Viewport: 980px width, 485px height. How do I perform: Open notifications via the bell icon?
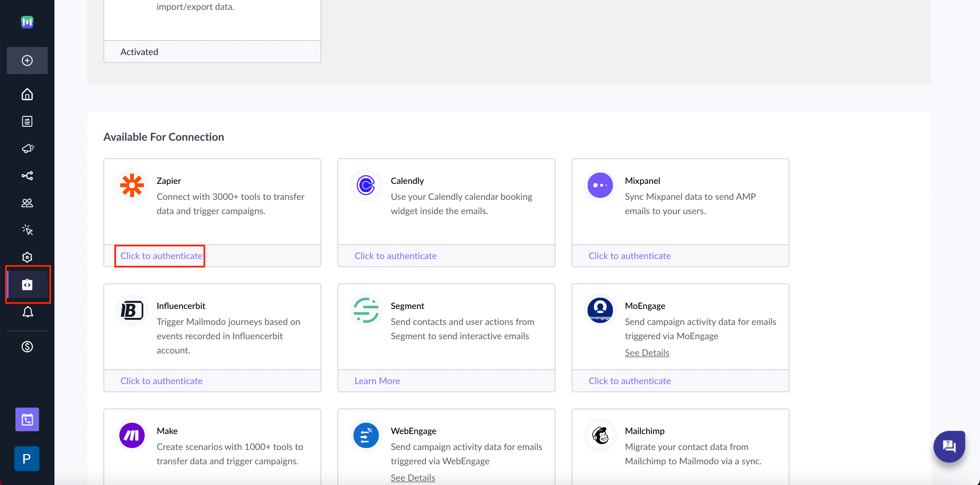click(27, 312)
